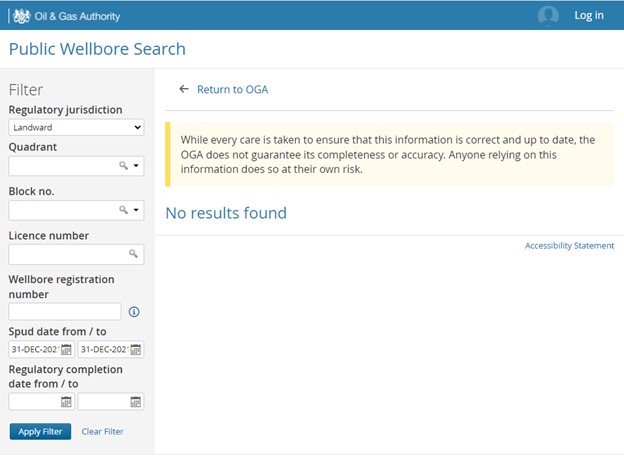The height and width of the screenshot is (456, 624).
Task: Click the magnifier icon in Quadrant field
Action: click(123, 166)
